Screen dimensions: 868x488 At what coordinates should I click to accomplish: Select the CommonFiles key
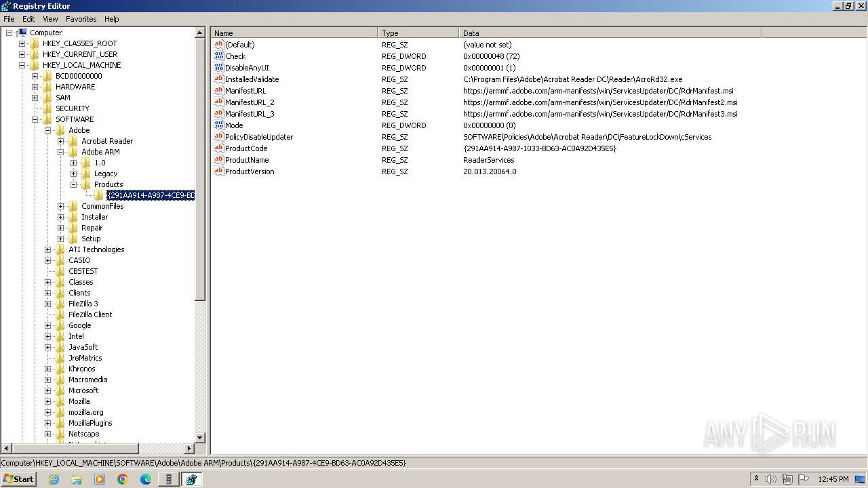coord(102,206)
